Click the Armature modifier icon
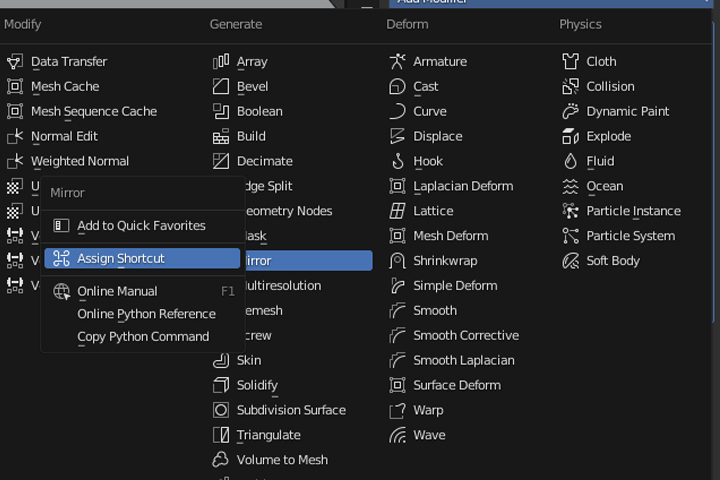This screenshot has width=720, height=480. click(x=397, y=62)
